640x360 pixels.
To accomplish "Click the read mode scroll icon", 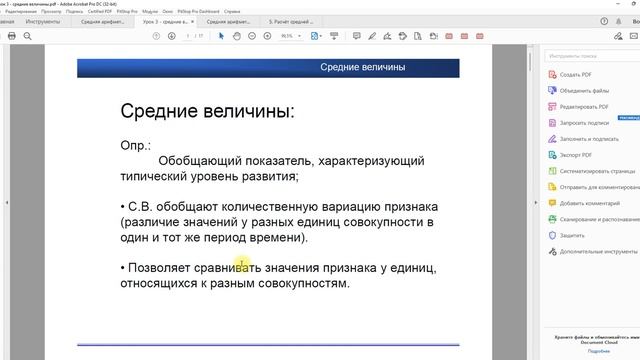I will pos(334,36).
